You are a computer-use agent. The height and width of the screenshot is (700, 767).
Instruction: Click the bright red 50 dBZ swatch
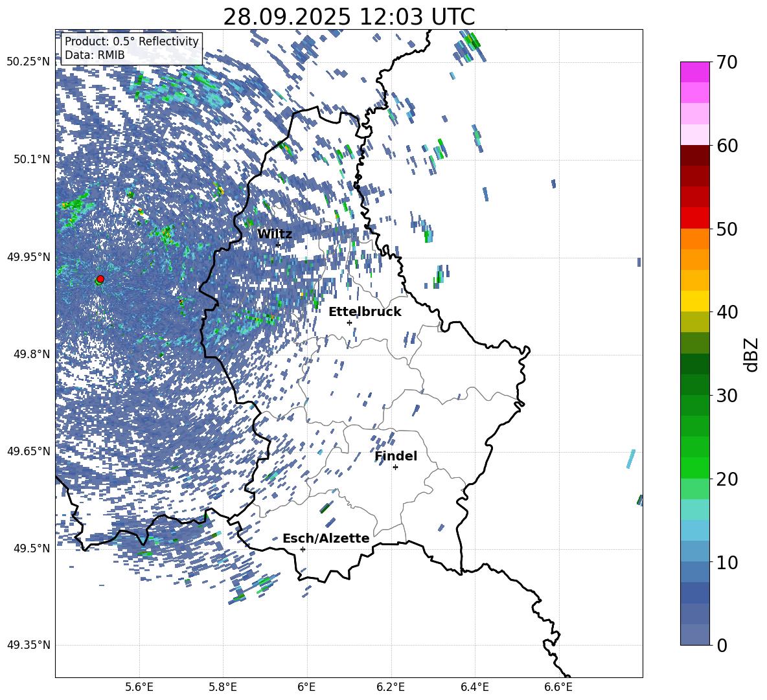(694, 218)
